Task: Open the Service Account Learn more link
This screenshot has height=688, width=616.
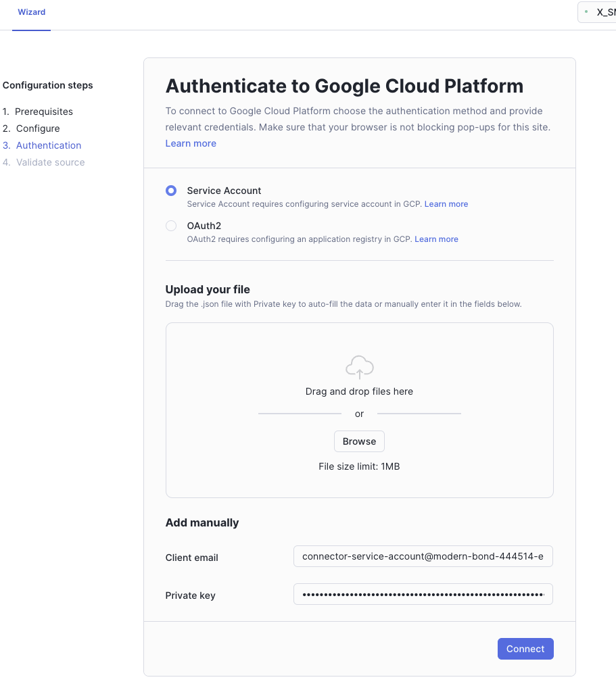Action: click(x=446, y=204)
